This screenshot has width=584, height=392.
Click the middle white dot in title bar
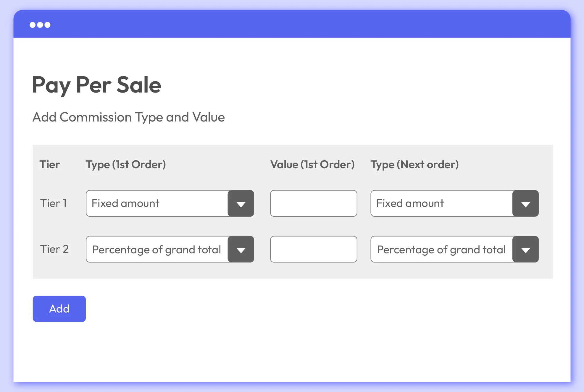click(x=40, y=25)
